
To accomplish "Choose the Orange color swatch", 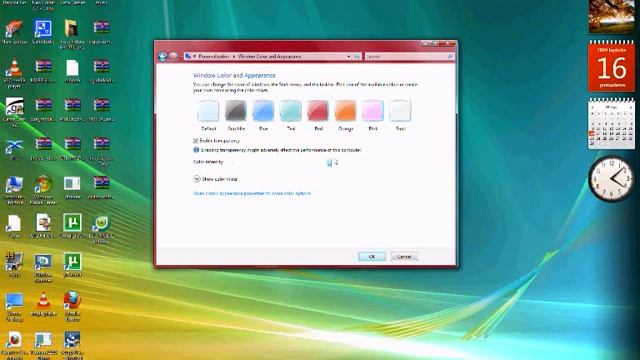I will click(345, 111).
